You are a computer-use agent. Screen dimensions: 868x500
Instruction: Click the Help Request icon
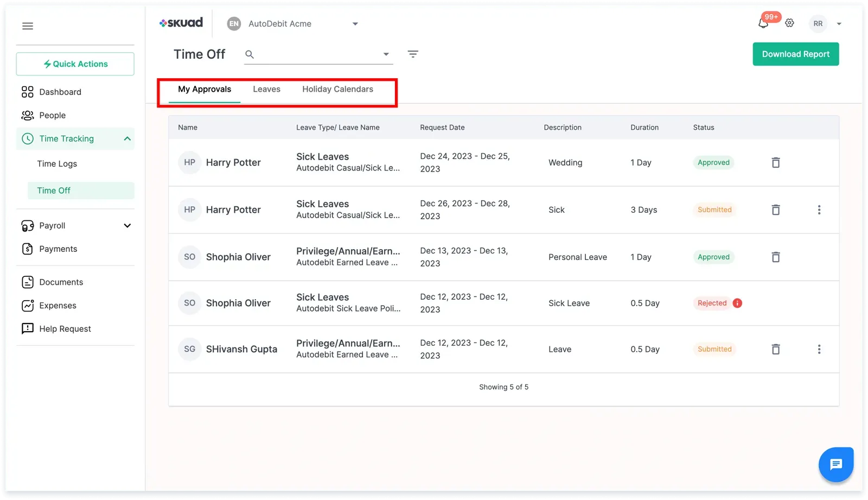click(x=28, y=328)
